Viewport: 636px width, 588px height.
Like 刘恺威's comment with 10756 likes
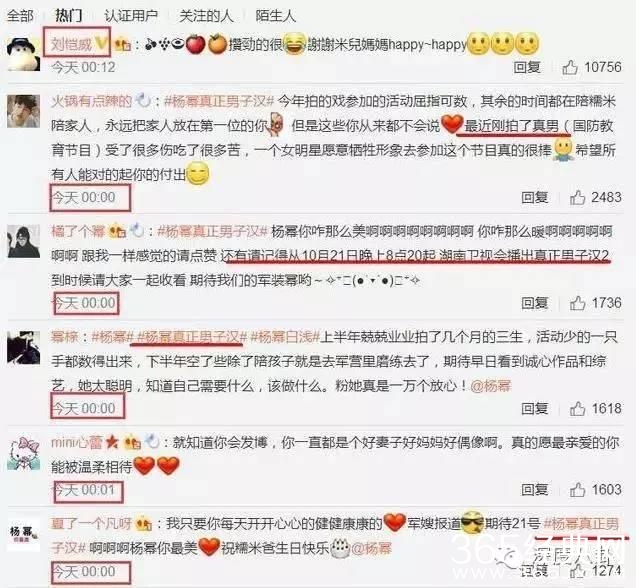(570, 67)
